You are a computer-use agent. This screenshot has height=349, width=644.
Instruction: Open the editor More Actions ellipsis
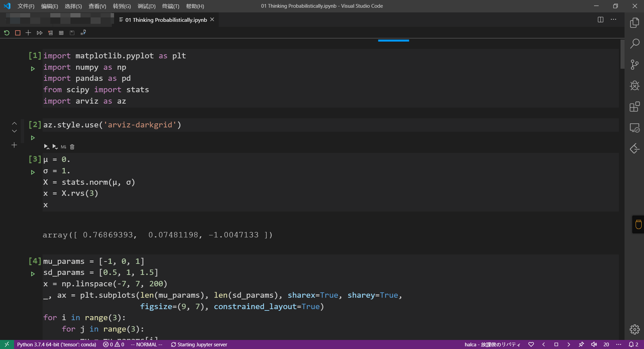tap(613, 20)
